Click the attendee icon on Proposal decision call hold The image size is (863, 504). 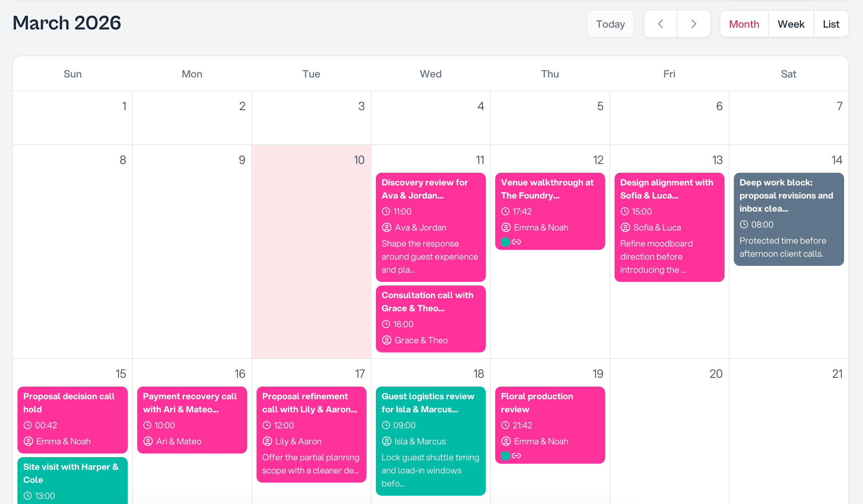28,441
